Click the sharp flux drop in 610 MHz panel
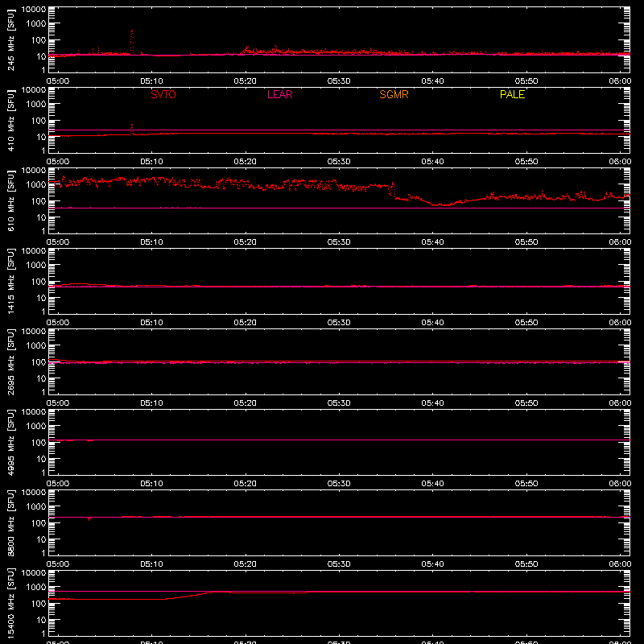Viewport: 644px width, 644px height. pyautogui.click(x=394, y=191)
